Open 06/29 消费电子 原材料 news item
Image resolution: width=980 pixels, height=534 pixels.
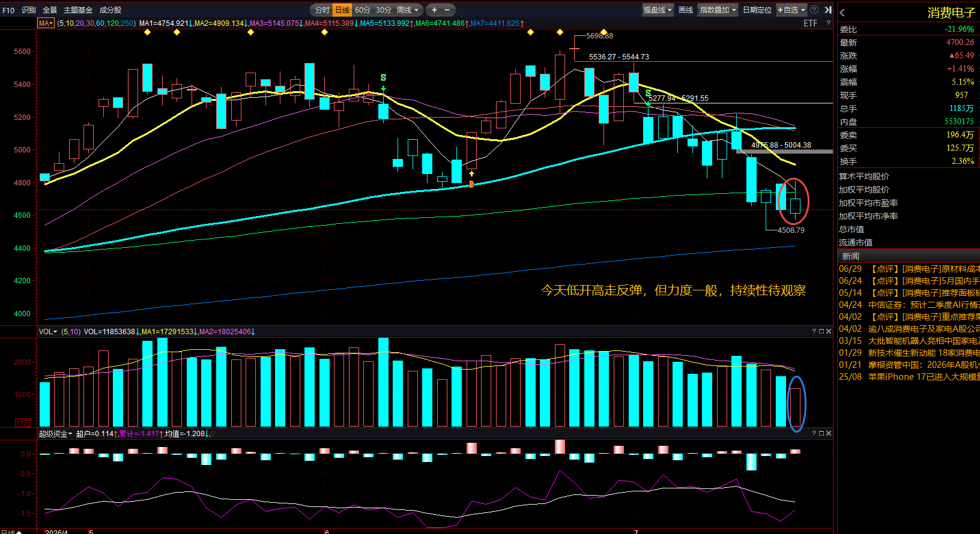tap(909, 269)
